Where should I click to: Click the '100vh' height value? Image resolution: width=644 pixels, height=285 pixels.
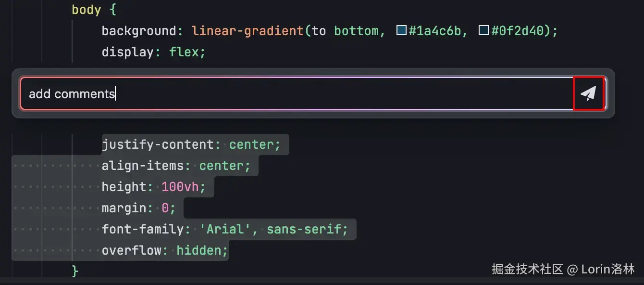[180, 187]
